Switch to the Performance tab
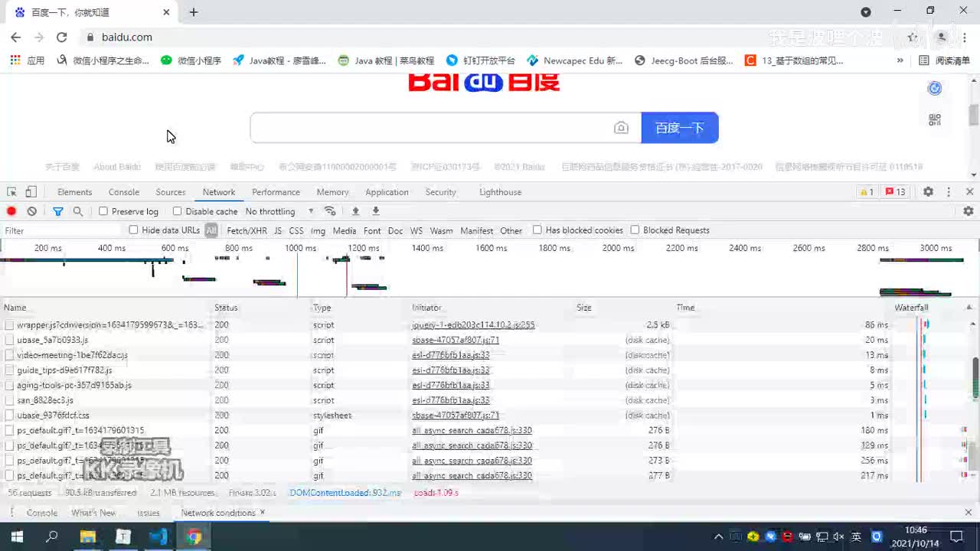 pos(276,192)
